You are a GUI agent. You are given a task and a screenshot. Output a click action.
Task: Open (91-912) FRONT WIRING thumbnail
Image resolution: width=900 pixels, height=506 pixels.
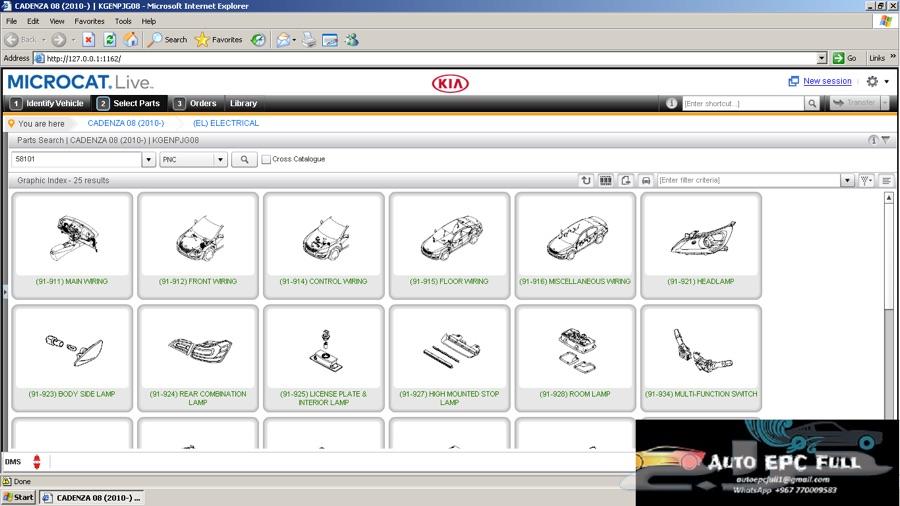[198, 246]
